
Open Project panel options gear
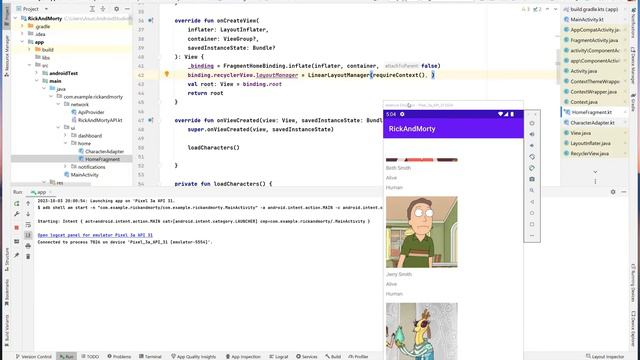[x=116, y=9]
